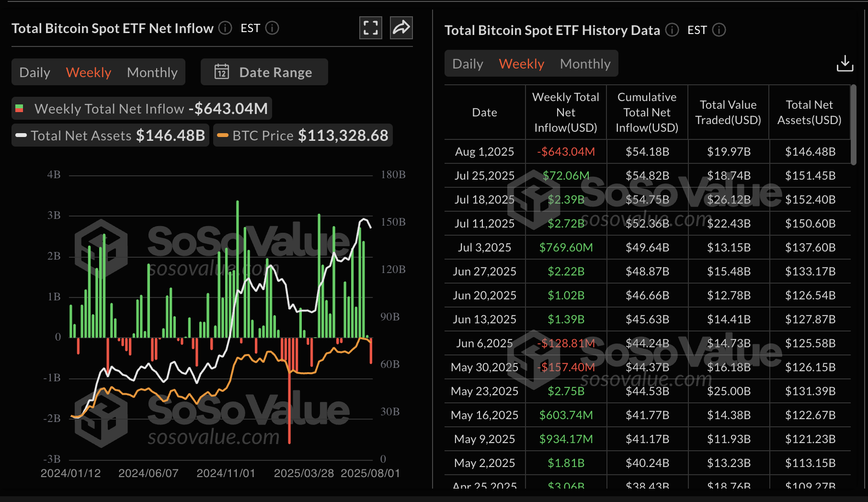Click the calendar icon in Date Range
The image size is (868, 502).
(x=222, y=72)
